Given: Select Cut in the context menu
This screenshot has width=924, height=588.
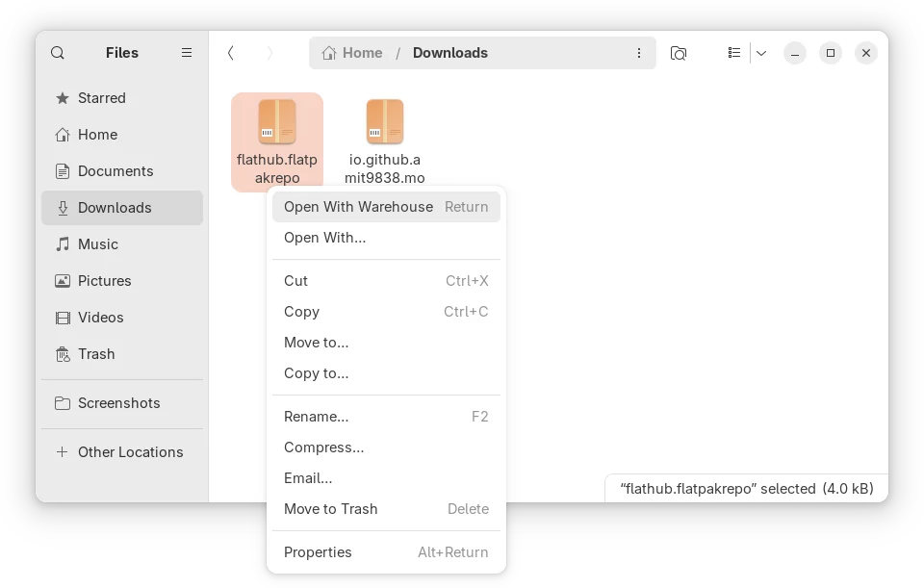Looking at the screenshot, I should coord(386,280).
